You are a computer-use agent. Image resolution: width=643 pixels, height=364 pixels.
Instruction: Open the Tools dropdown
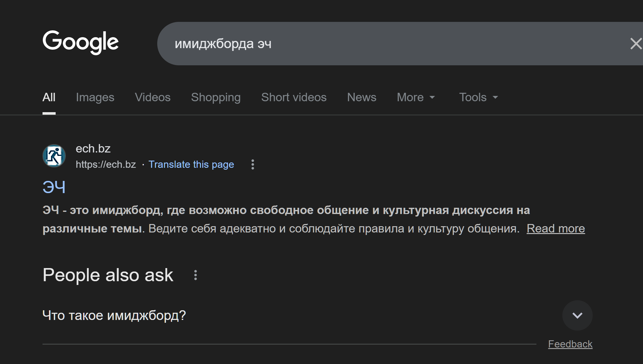pos(478,97)
